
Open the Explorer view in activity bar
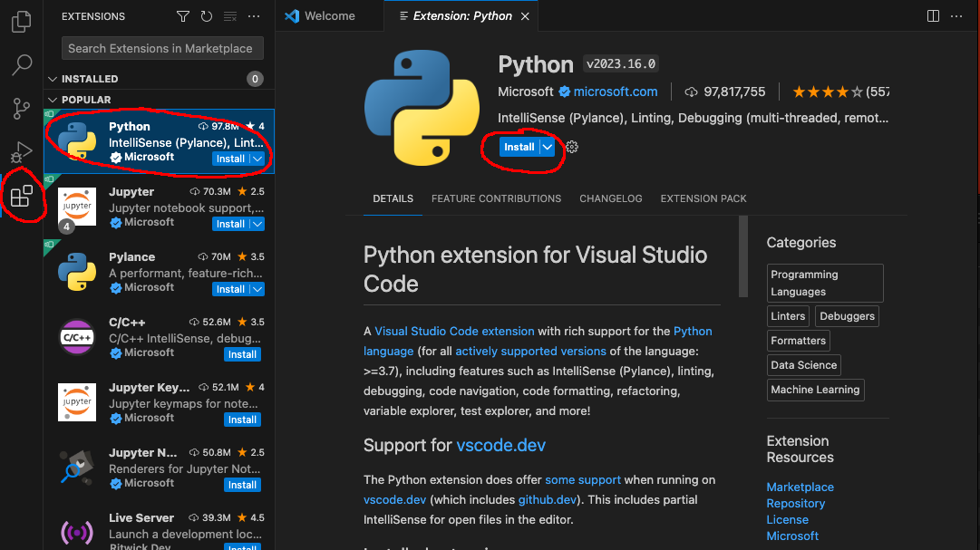tap(21, 21)
